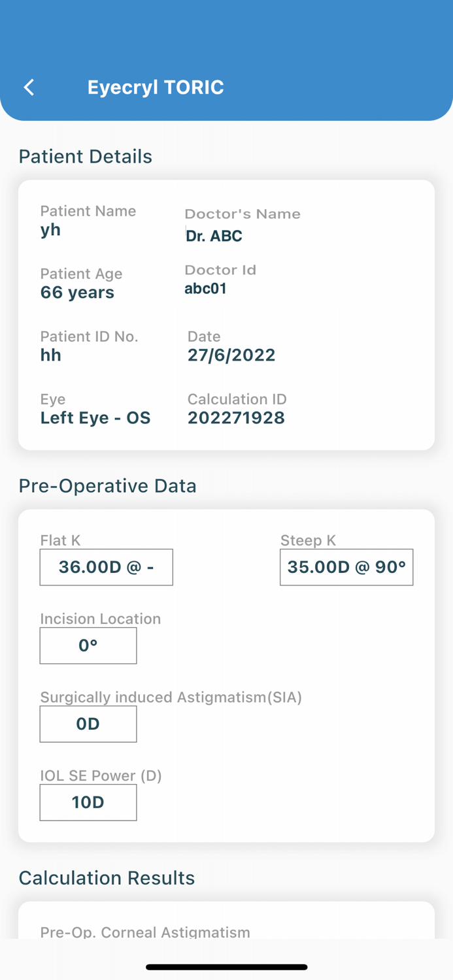453x980 pixels.
Task: Tap the Pre-Op. Corneal Astigmatism label
Action: [145, 932]
